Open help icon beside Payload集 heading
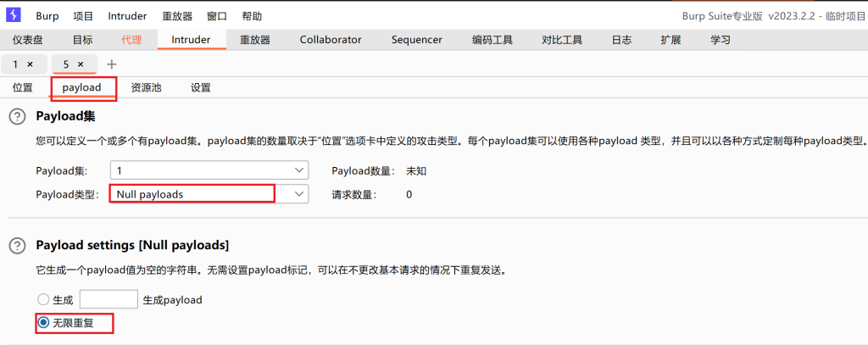This screenshot has height=345, width=868. tap(19, 117)
